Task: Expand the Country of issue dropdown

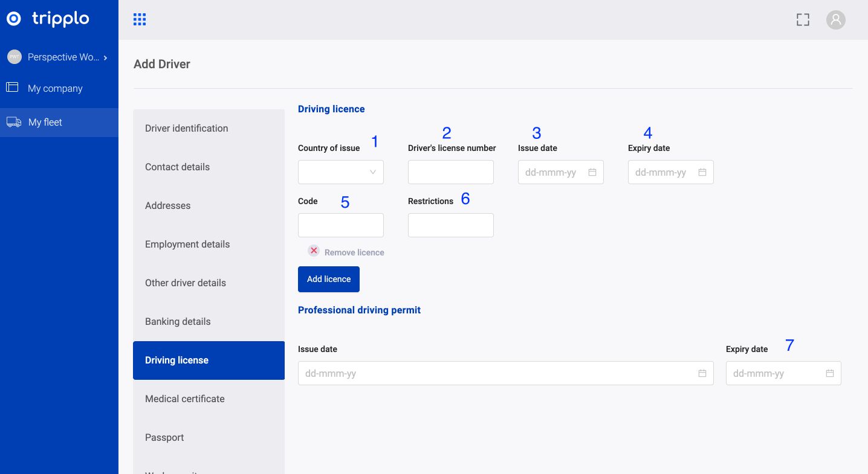Action: coord(341,172)
